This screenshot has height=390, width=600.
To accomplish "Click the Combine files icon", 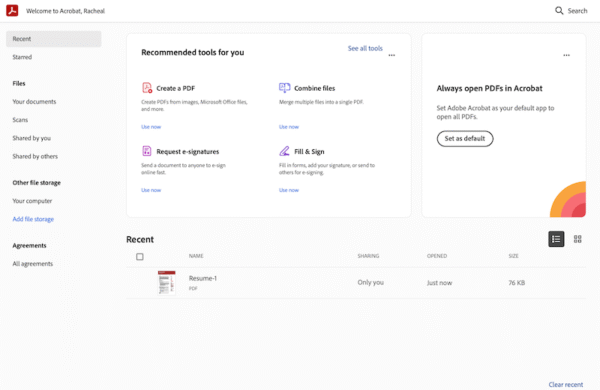I will coord(285,88).
